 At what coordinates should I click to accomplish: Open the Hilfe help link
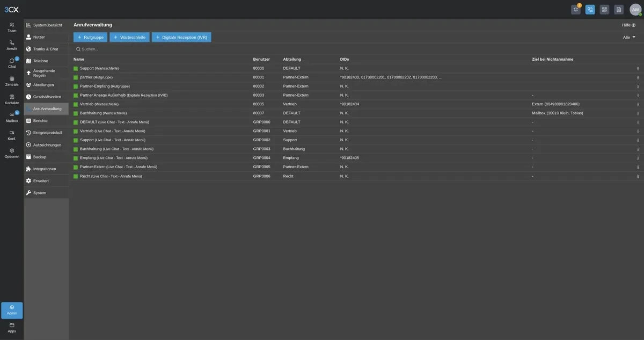[x=628, y=25]
